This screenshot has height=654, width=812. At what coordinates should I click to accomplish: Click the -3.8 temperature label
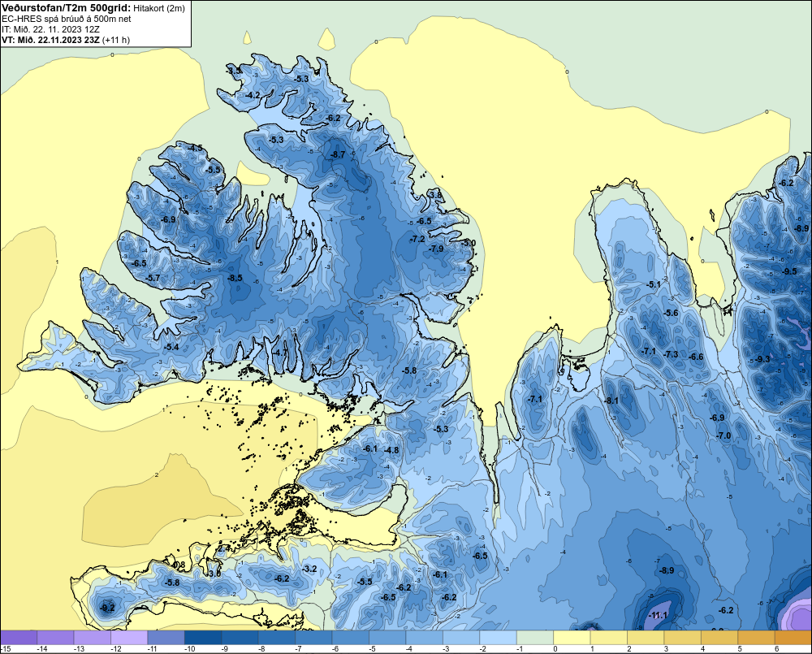[435, 195]
